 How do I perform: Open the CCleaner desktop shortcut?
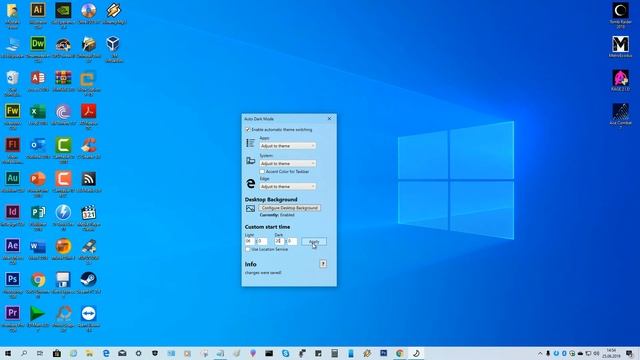pyautogui.click(x=89, y=145)
